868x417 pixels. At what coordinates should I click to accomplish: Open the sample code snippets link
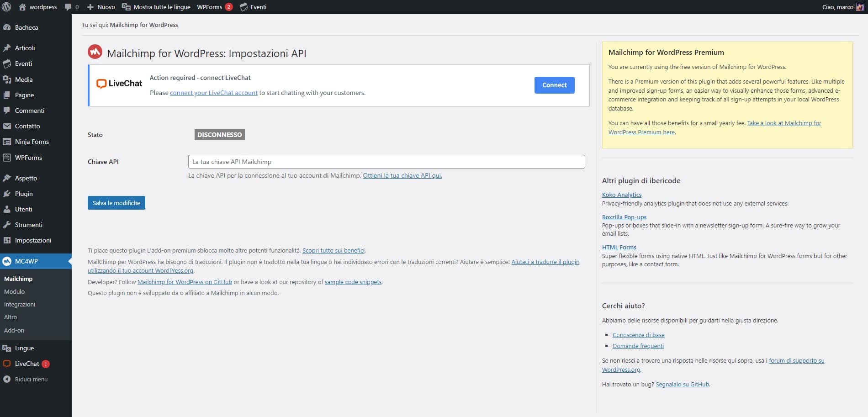click(353, 282)
